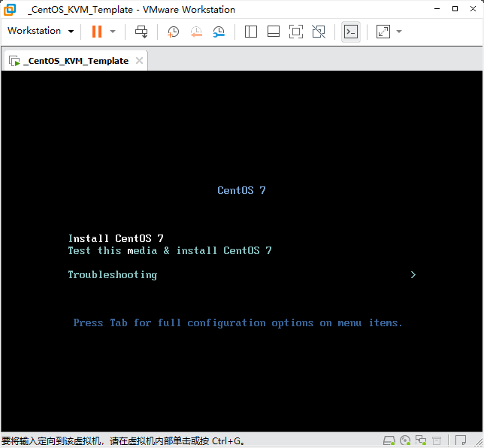The height and width of the screenshot is (448, 484).
Task: Select the _CentOS_KVM_Template tab
Action: pos(74,61)
